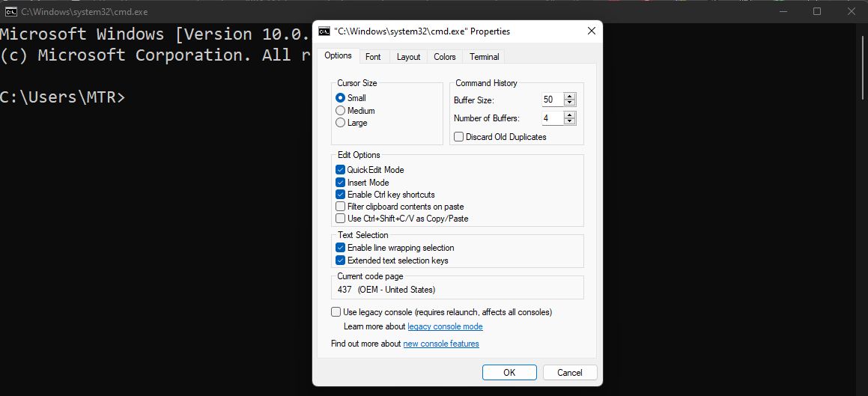Decrease Number of Buffers with down arrow
The width and height of the screenshot is (868, 396).
click(x=570, y=122)
